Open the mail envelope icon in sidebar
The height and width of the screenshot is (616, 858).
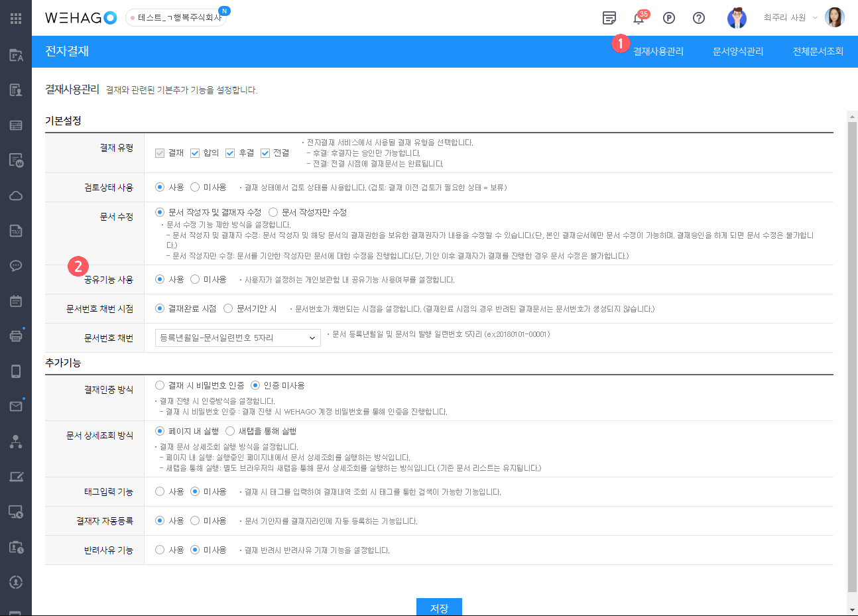[16, 406]
